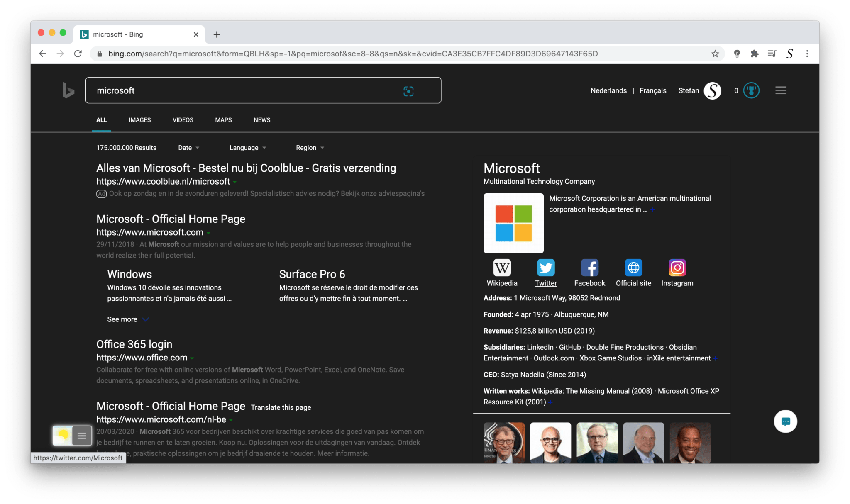This screenshot has width=850, height=504.
Task: Open the Twitter bird icon
Action: coord(546,268)
